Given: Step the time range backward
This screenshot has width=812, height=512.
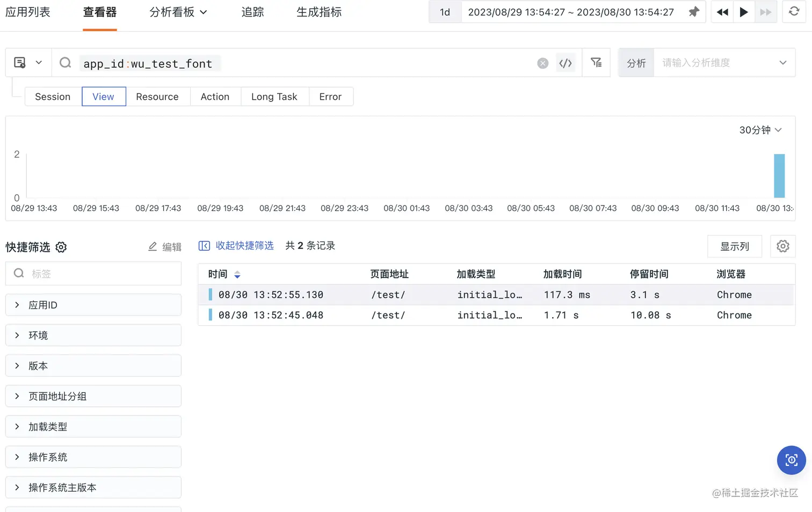Looking at the screenshot, I should [x=722, y=12].
